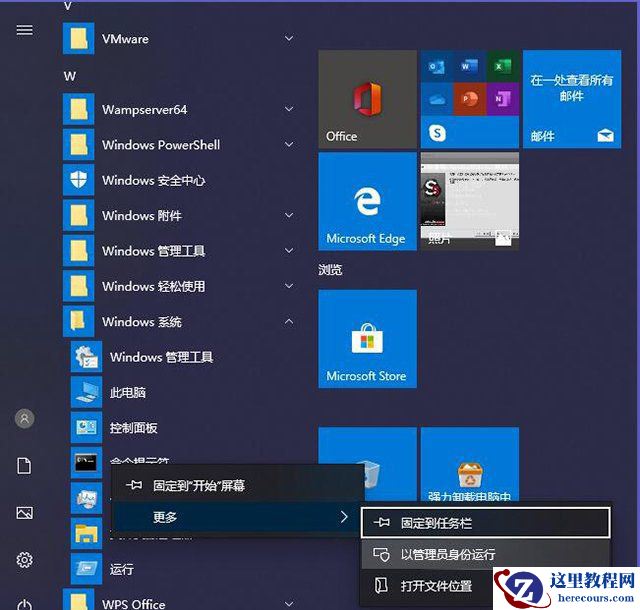Image resolution: width=640 pixels, height=610 pixels.
Task: Click the Windows 附件 folder icon
Action: point(78,215)
